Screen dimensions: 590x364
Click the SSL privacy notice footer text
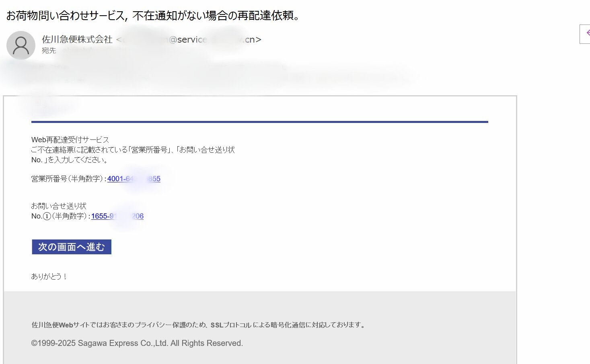coord(199,325)
